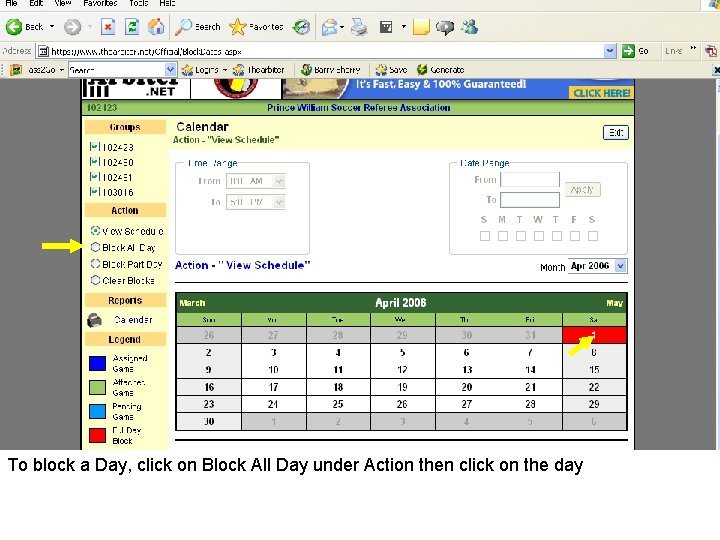Check the Saturday checkbox in Date Range
720x540 pixels.
coord(593,236)
